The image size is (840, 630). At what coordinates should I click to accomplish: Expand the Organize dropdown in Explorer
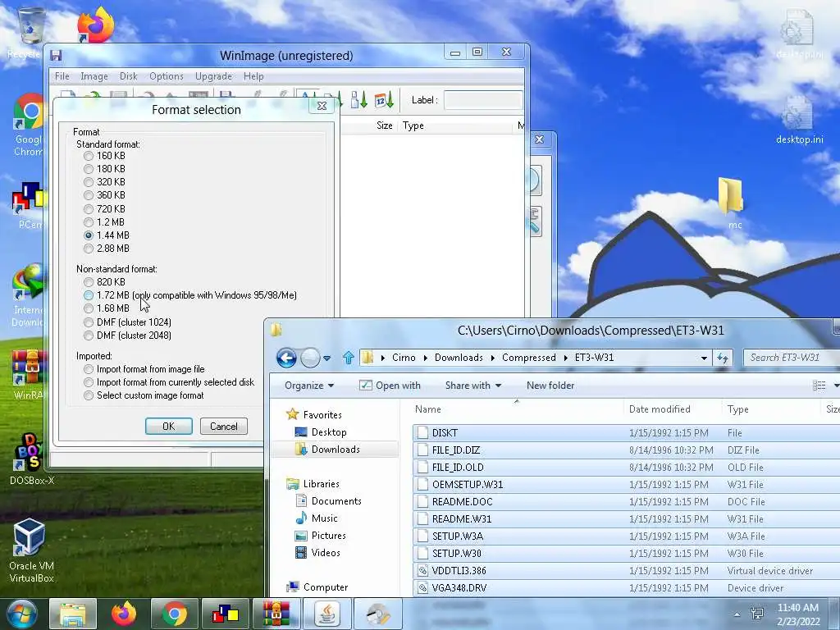click(x=309, y=386)
